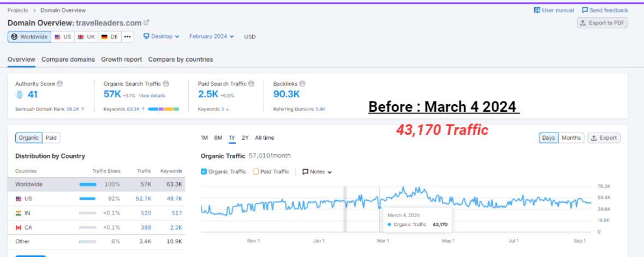The width and height of the screenshot is (644, 257).
Task: Enable the Paid Traffic checkbox
Action: pyautogui.click(x=256, y=171)
